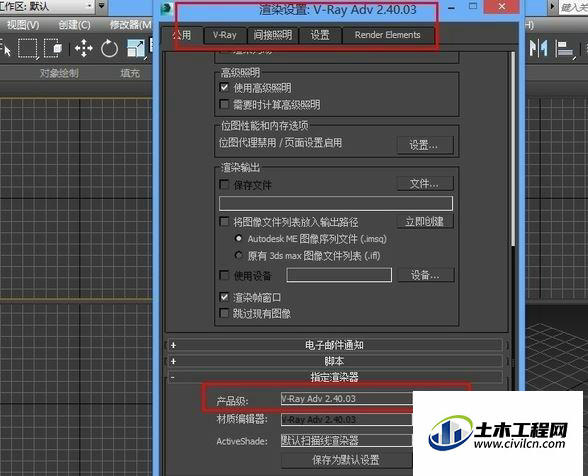Click the 材质编辑器 renderer field
The height and width of the screenshot is (476, 588).
point(346,419)
